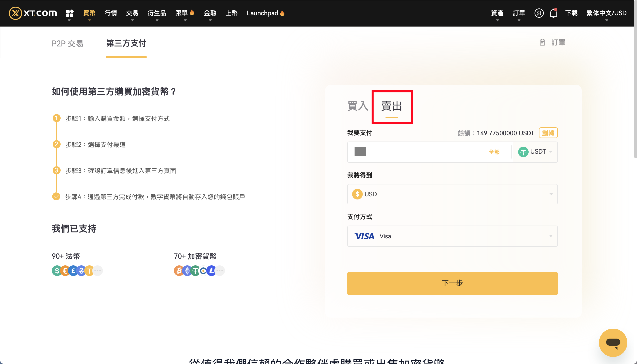Click the Bitcoin coin icon
This screenshot has width=637, height=364.
pos(179,270)
